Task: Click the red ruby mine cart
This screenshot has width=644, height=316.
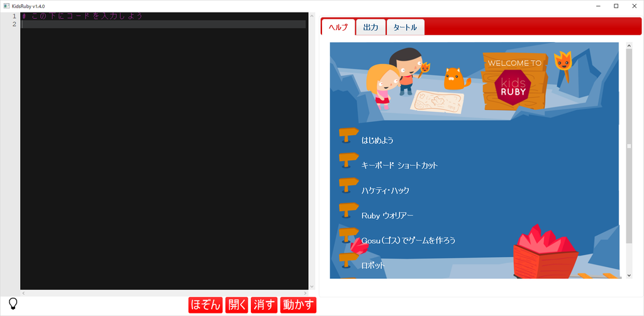Action: pyautogui.click(x=545, y=251)
